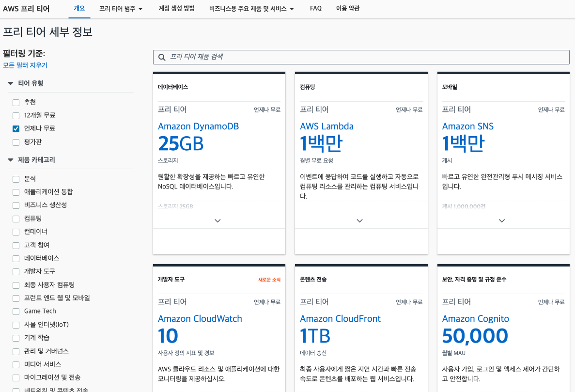This screenshot has width=575, height=392.
Task: Enable the 관리 및 거버넌스 filter
Action: 16,352
